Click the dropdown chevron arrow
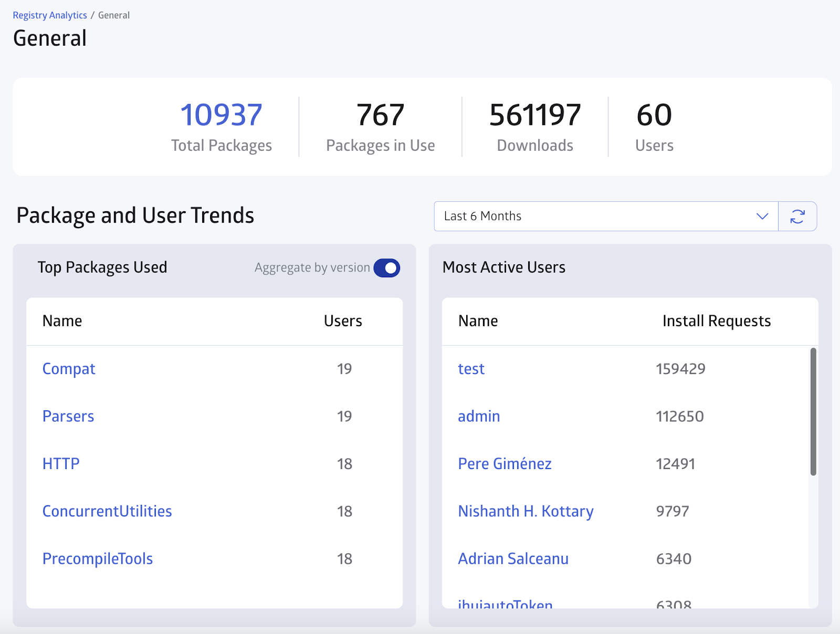The image size is (840, 634). (762, 216)
